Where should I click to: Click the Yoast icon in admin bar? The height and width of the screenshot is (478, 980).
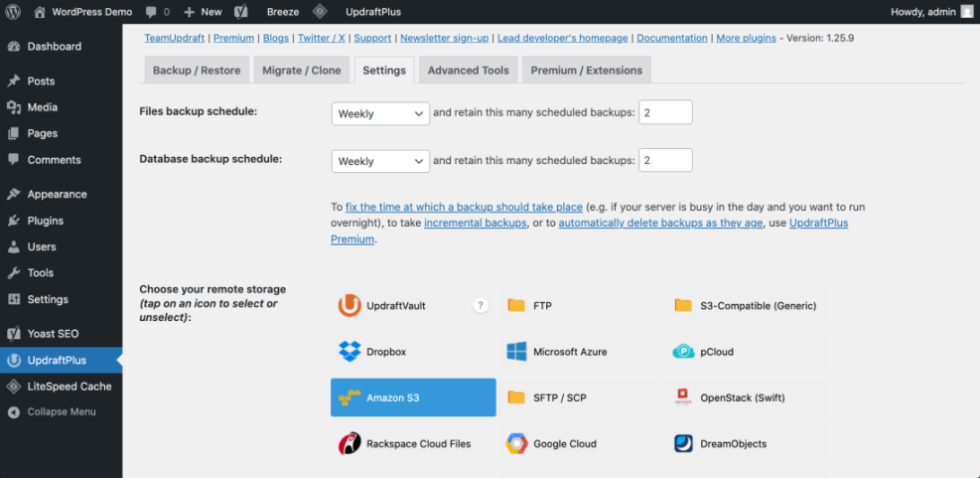(241, 11)
